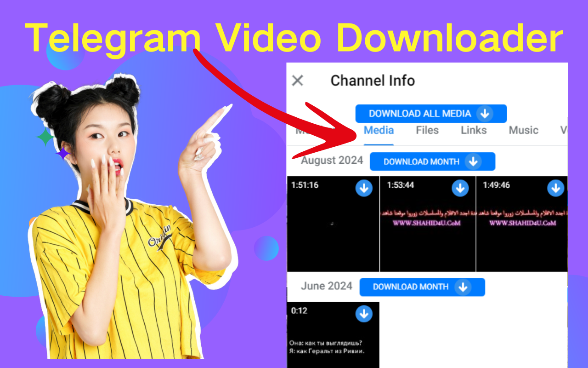Open the Files tab
Image resolution: width=588 pixels, height=368 pixels.
tap(427, 130)
